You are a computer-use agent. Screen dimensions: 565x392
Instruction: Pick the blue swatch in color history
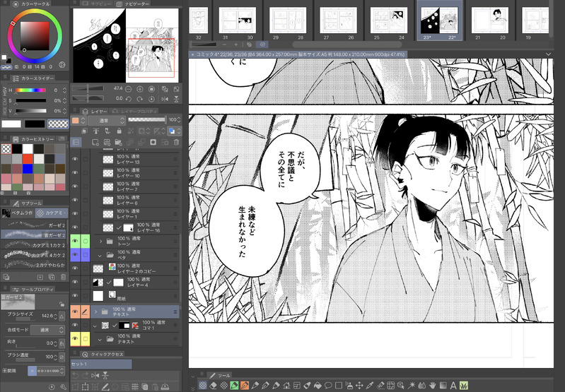28,168
